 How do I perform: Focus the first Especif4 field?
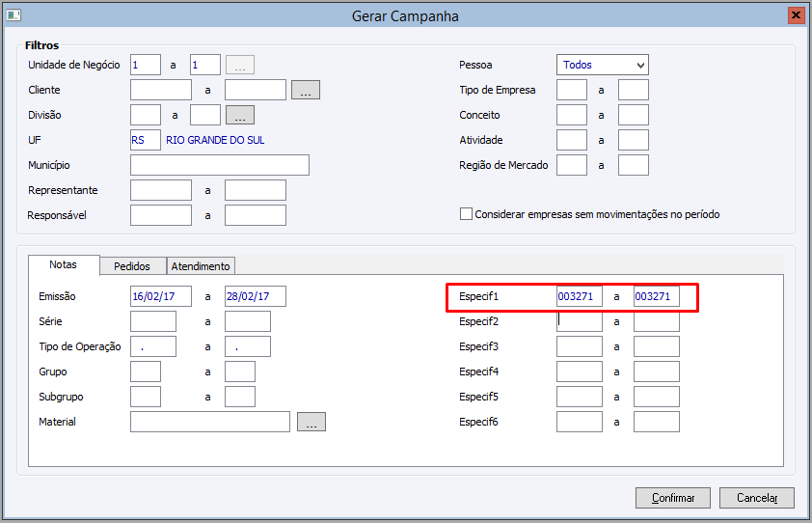pyautogui.click(x=580, y=372)
